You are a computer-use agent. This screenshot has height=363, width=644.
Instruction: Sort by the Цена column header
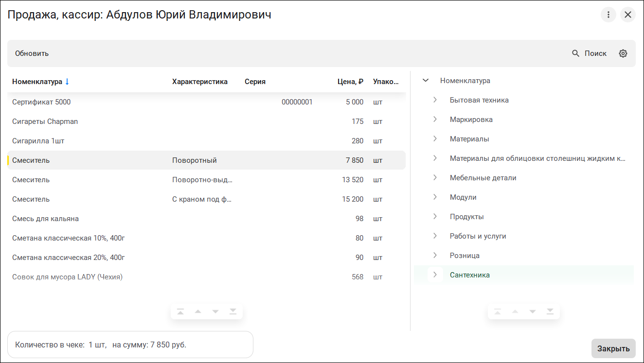pos(350,82)
